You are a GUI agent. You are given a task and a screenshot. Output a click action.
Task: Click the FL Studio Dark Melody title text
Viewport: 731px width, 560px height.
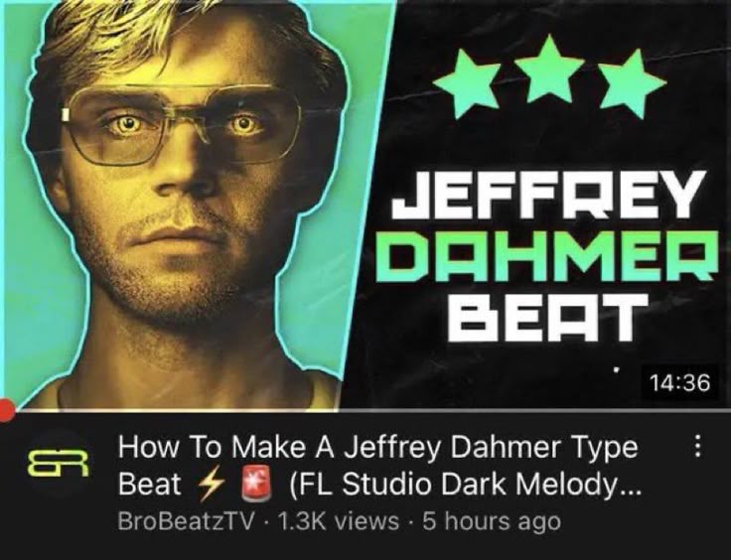click(466, 486)
